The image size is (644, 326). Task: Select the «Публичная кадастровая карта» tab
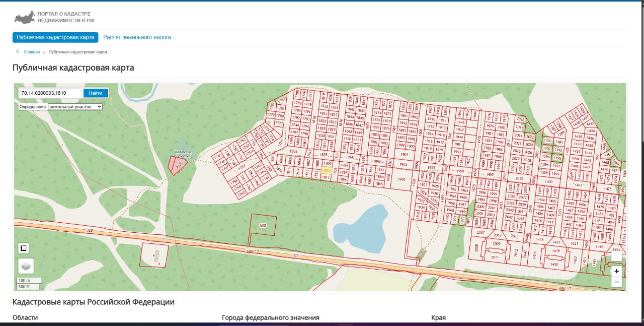(x=55, y=37)
